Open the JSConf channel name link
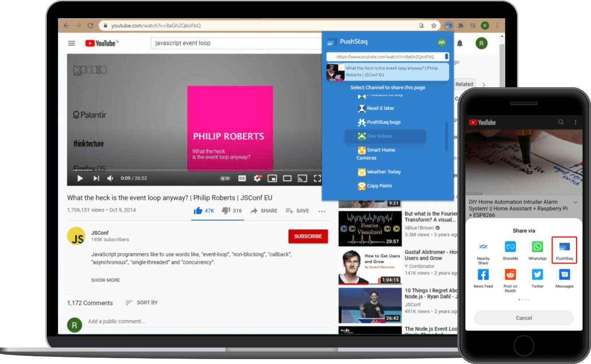 tap(100, 233)
